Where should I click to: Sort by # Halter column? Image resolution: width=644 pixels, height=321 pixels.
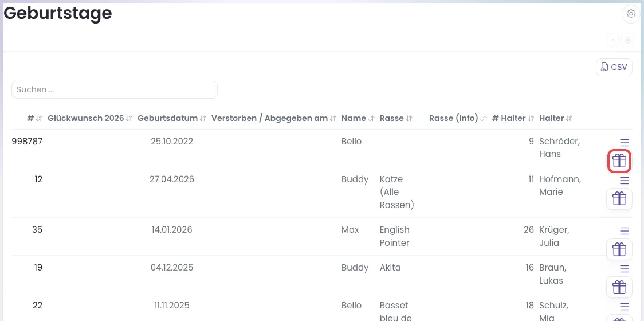tap(513, 119)
